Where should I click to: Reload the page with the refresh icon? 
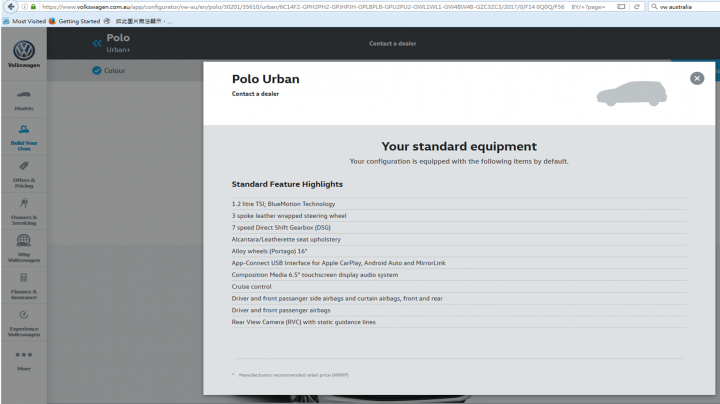click(x=636, y=6)
